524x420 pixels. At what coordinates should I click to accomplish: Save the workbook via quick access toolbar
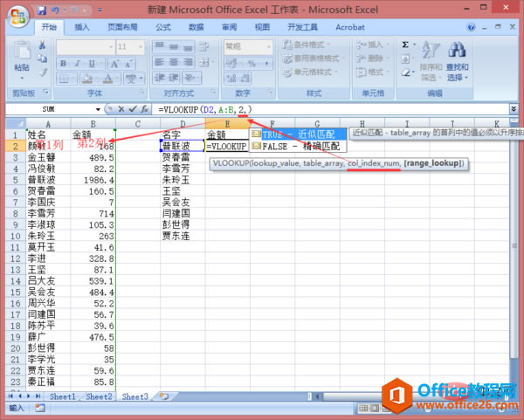point(42,10)
